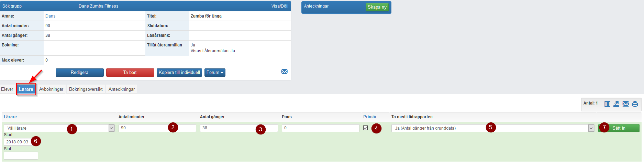Toggle the Visa/Dölj panel link

pos(280,6)
